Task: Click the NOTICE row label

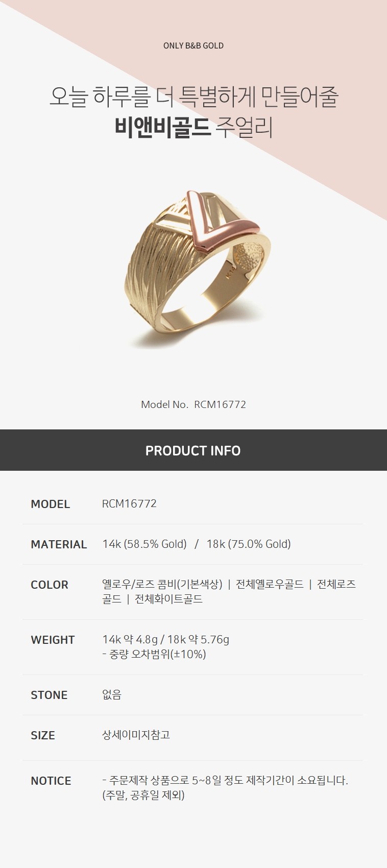Action: 51,781
